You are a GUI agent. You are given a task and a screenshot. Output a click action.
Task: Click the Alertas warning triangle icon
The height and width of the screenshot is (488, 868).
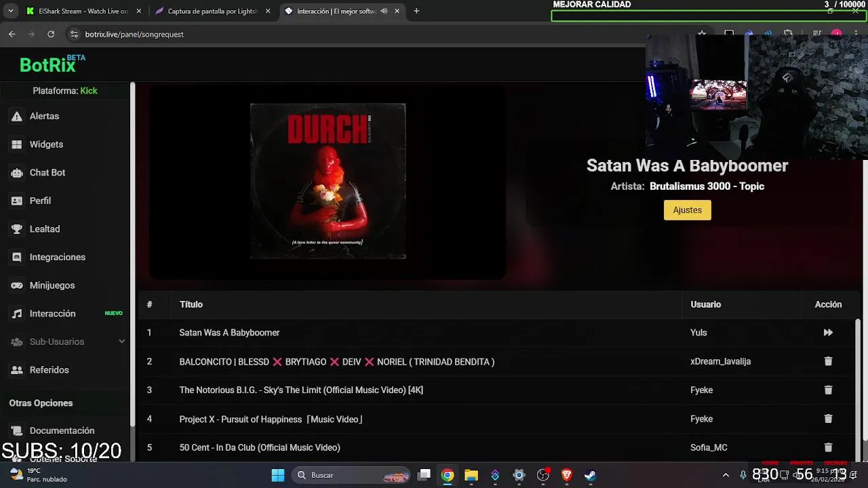[17, 116]
